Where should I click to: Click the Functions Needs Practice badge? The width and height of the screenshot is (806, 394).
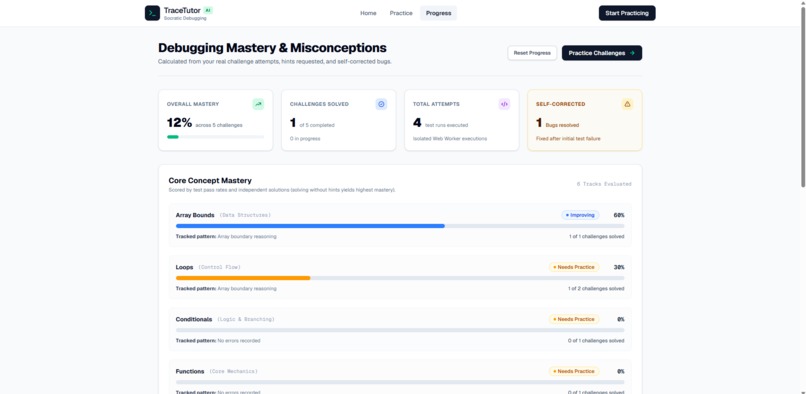[x=574, y=371]
